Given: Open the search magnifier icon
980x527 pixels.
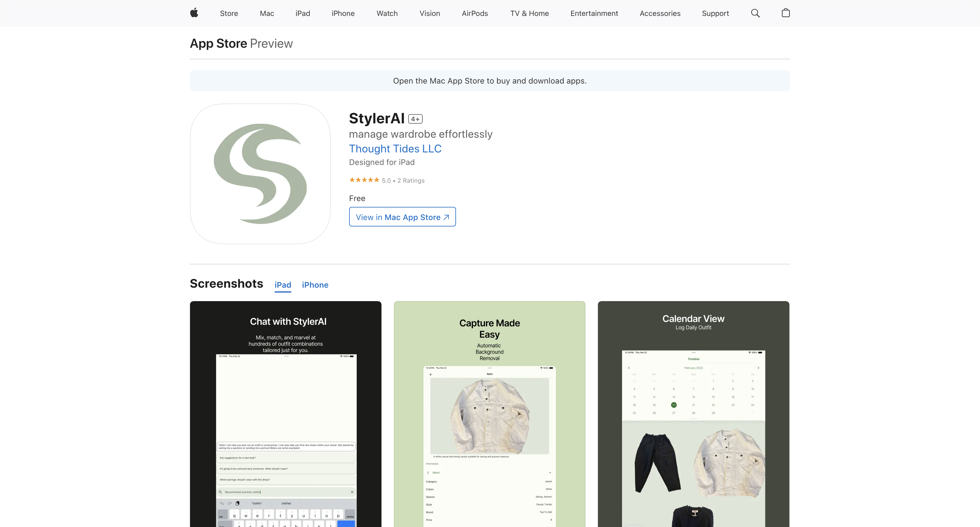Looking at the screenshot, I should pos(755,13).
